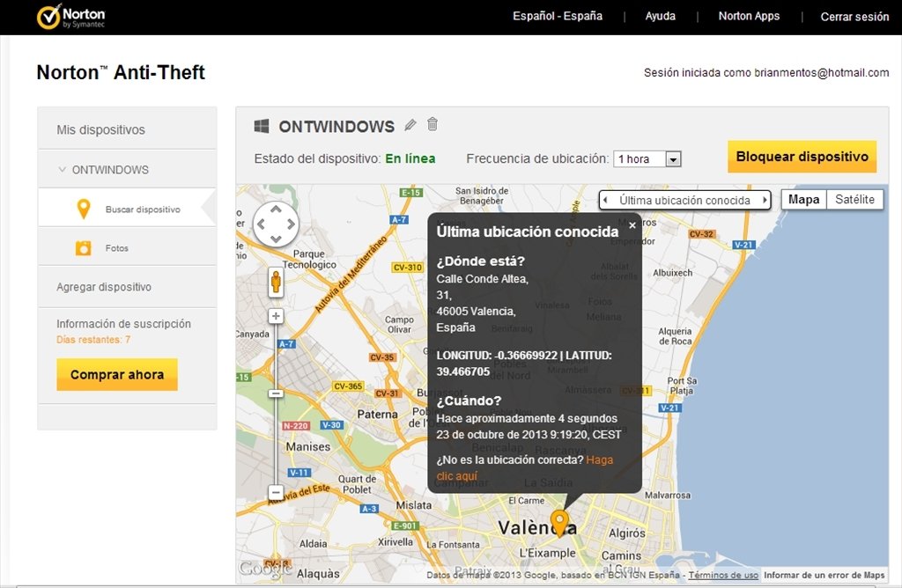Pan the map up arrow
902x588 pixels.
tap(276, 209)
